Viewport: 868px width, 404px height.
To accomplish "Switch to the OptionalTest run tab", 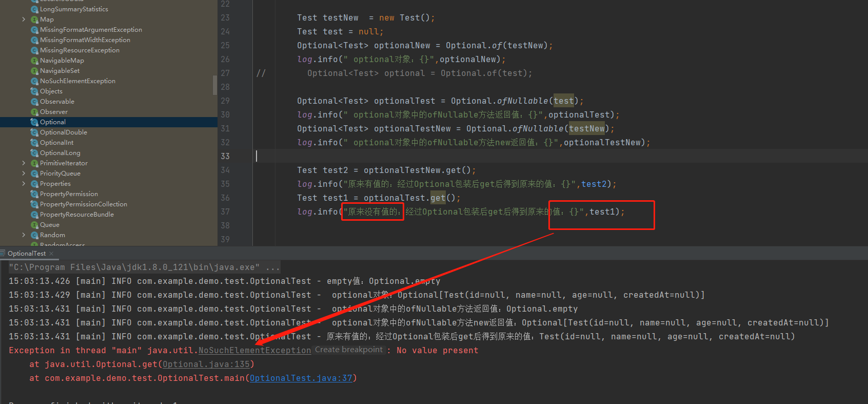I will [27, 254].
